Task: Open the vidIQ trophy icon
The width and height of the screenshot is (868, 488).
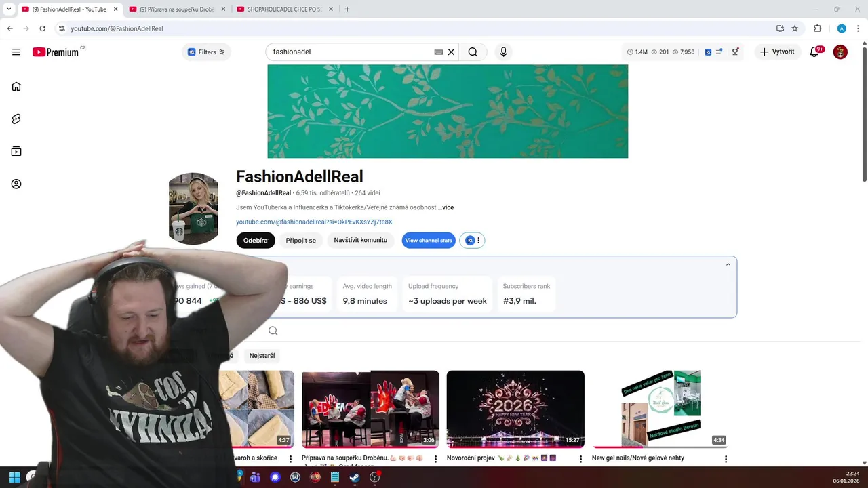Action: coord(736,52)
